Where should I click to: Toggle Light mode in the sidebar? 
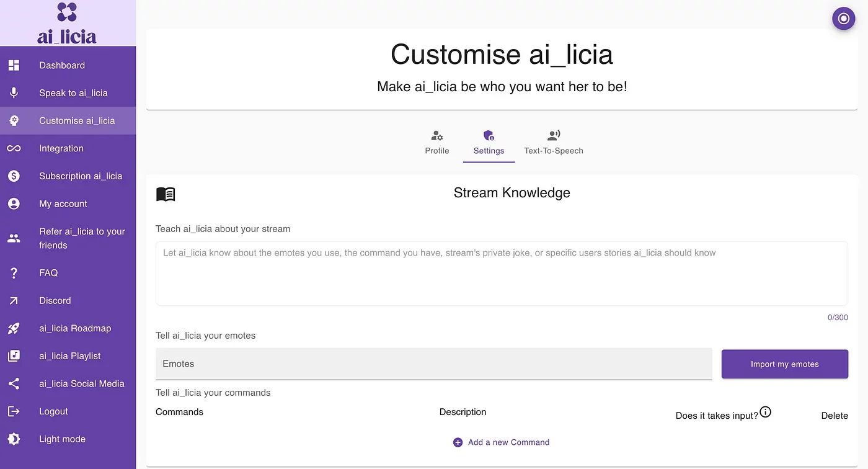coord(62,439)
